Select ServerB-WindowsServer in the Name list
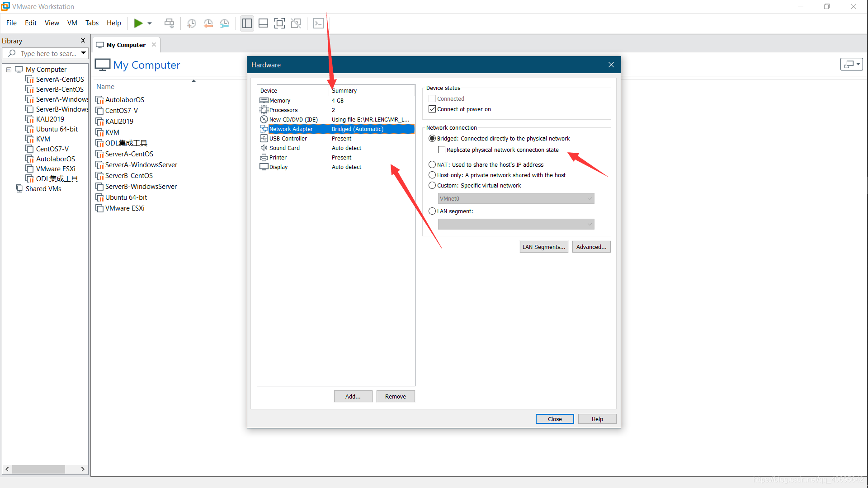 (141, 187)
